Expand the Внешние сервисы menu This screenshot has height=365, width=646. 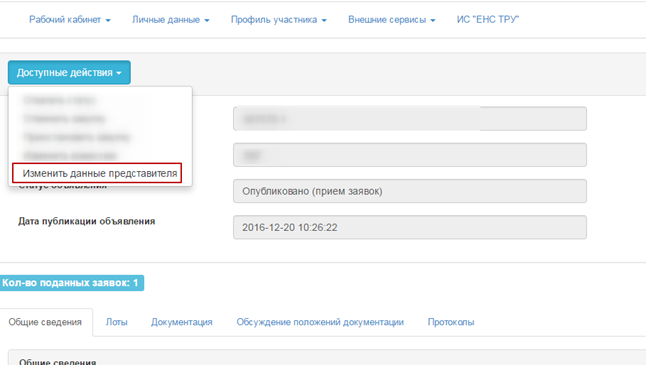point(391,20)
